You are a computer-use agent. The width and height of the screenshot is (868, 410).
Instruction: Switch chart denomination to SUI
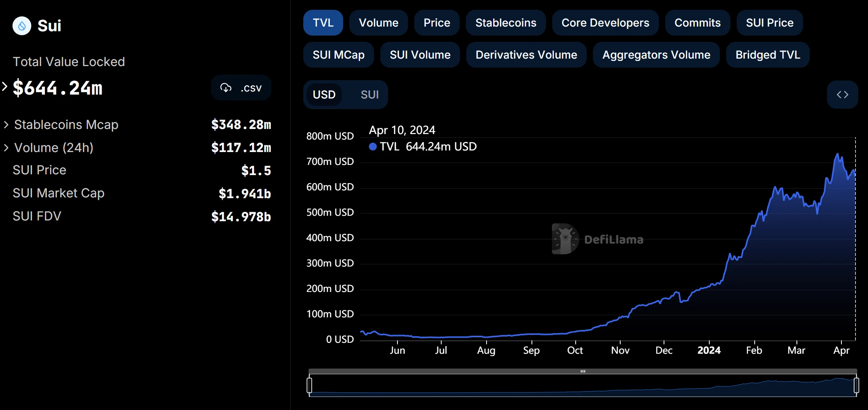(x=369, y=95)
